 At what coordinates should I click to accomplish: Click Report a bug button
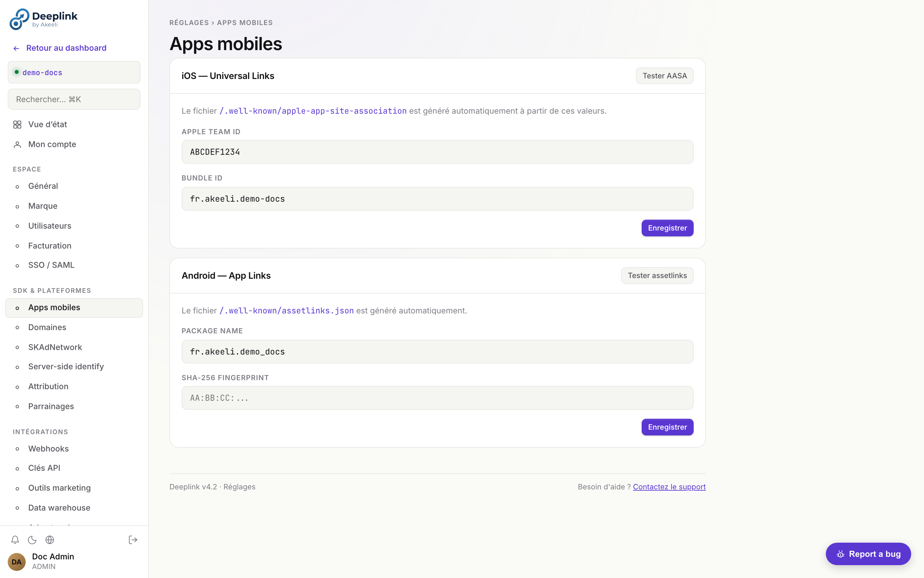(868, 554)
